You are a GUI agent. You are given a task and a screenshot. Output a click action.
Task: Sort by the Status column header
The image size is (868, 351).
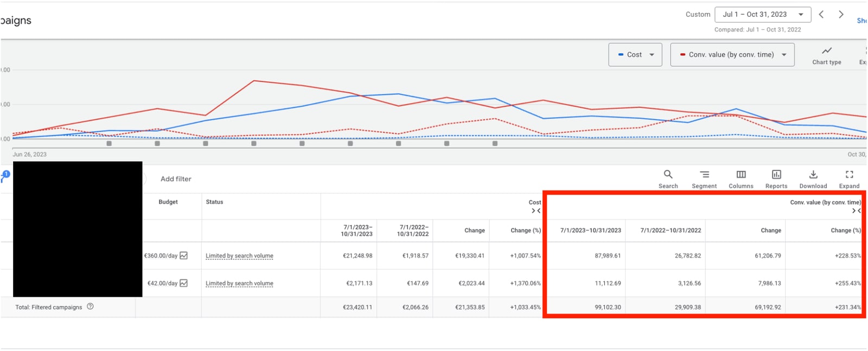[x=214, y=202]
